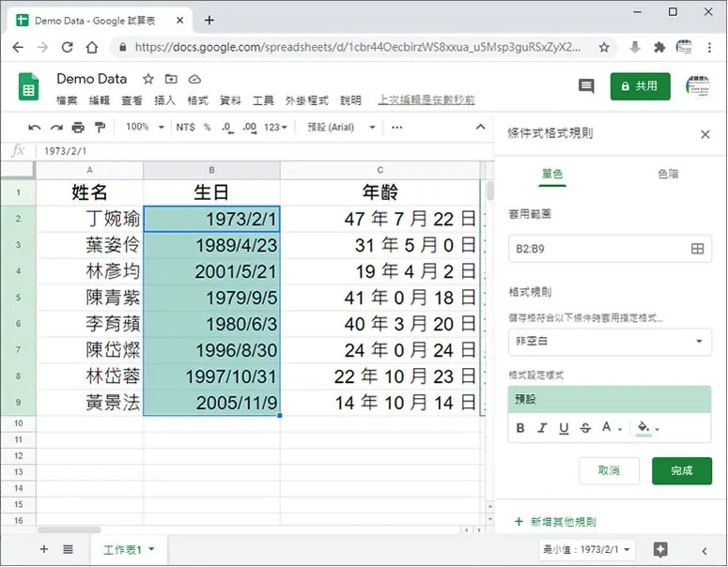Click the 取消 cancel button
The height and width of the screenshot is (567, 728).
(609, 470)
